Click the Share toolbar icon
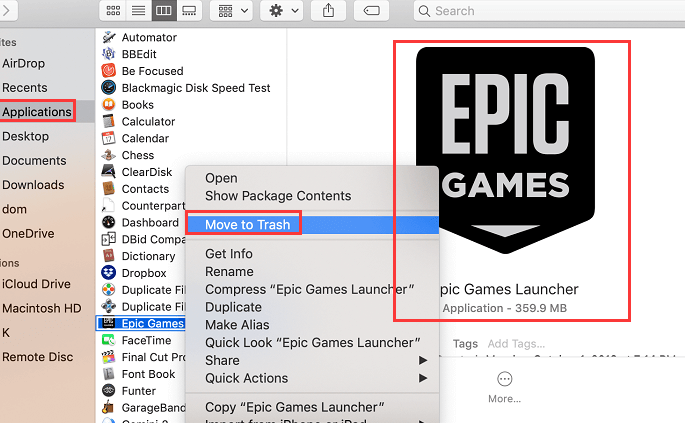 pyautogui.click(x=329, y=10)
